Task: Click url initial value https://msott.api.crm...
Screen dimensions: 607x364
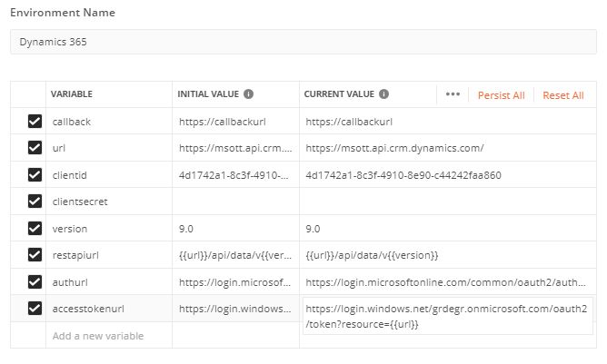Action: tap(235, 148)
